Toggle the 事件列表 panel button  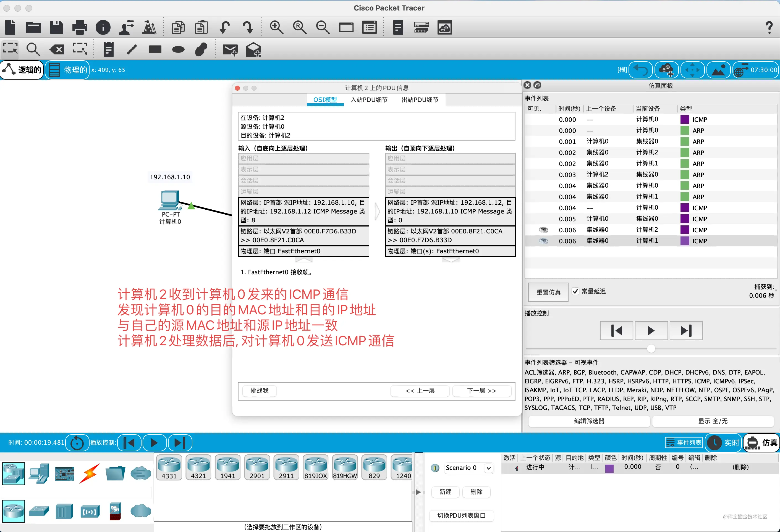(683, 443)
